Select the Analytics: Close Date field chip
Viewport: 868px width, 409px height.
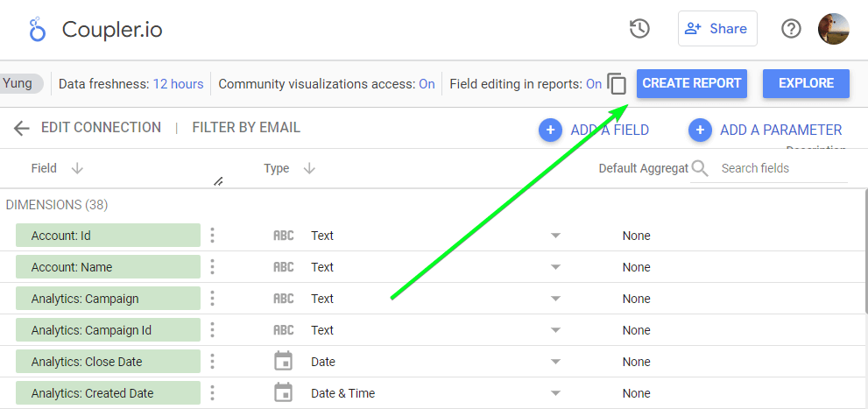point(108,362)
